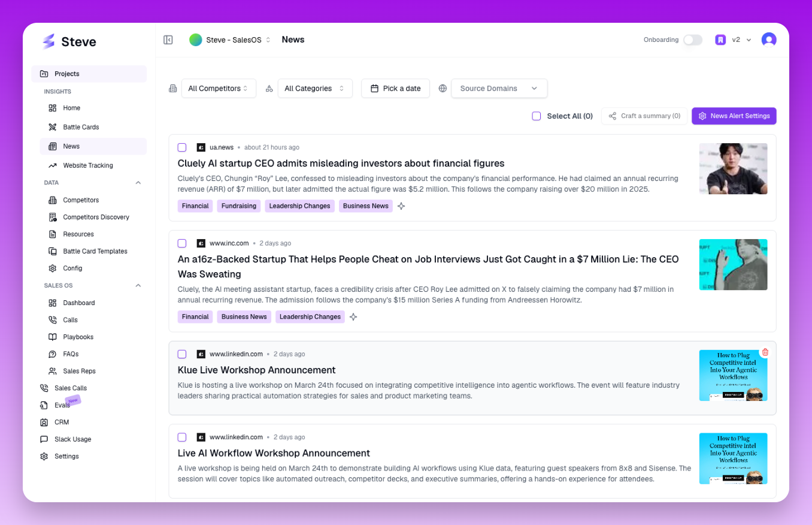Open the Pick a date picker

pyautogui.click(x=395, y=88)
